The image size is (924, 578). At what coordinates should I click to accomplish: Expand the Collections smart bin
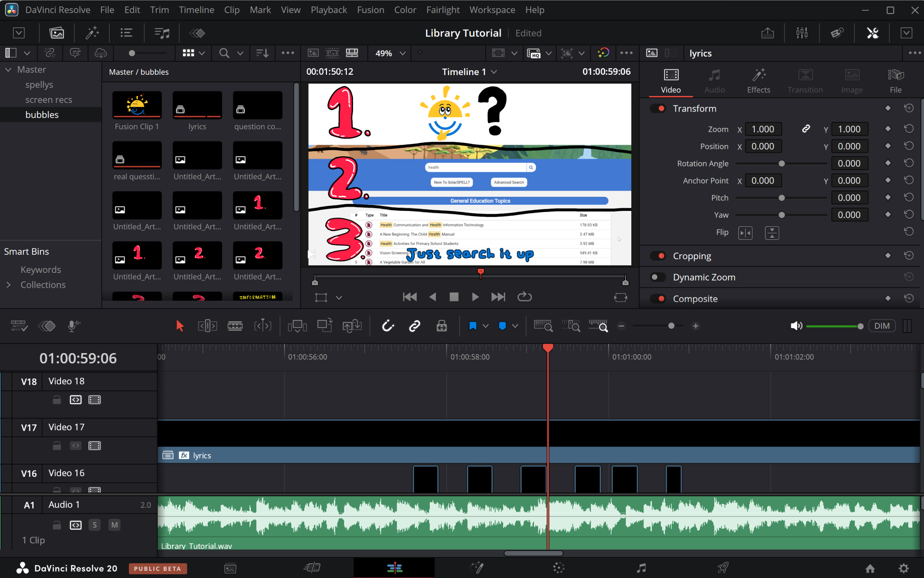tap(8, 285)
